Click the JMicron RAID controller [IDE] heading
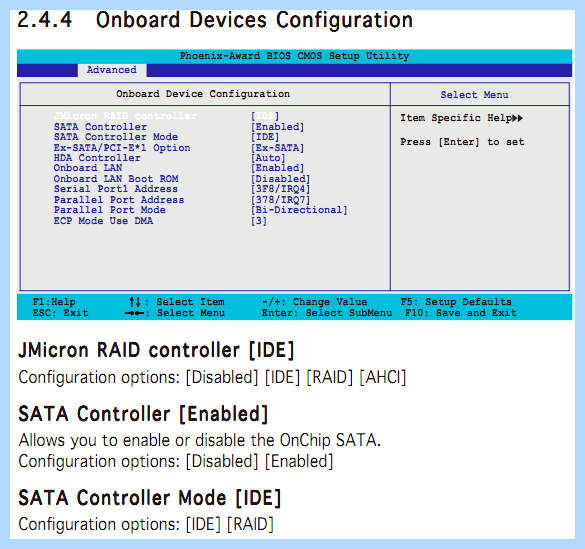This screenshot has height=549, width=585. coord(156,351)
